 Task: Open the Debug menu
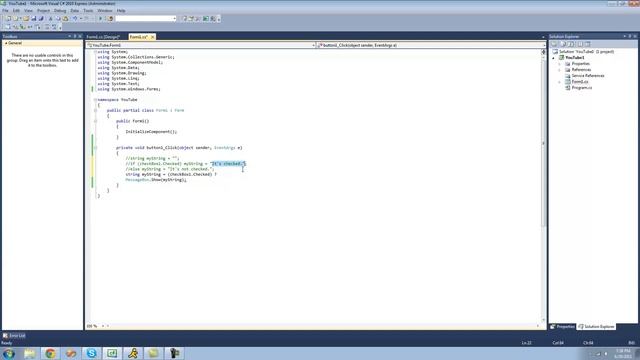click(x=60, y=11)
